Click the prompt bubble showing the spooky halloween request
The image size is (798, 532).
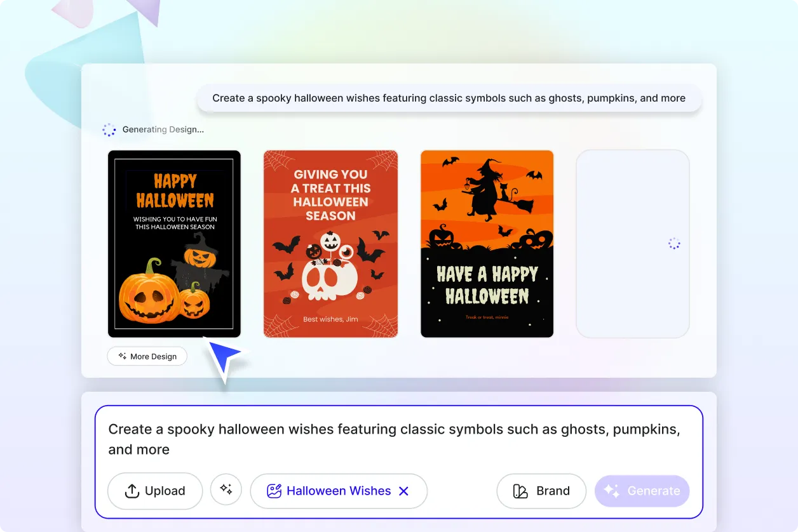(449, 98)
